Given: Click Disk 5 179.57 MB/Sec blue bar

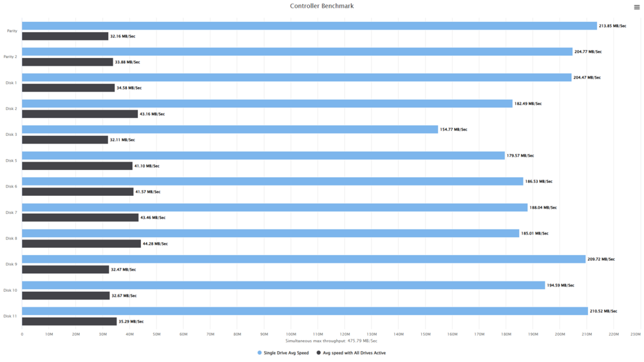Looking at the screenshot, I should click(x=263, y=156).
